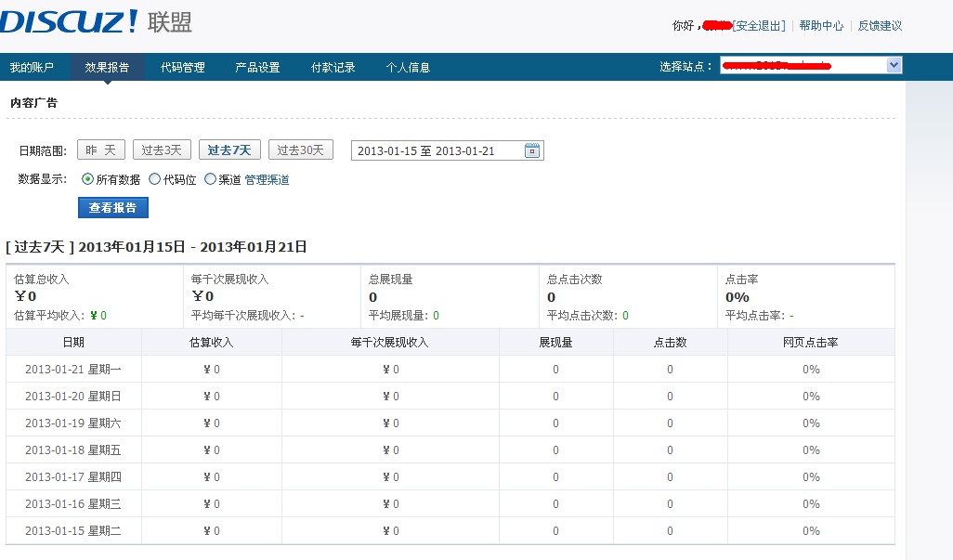Click the 内容广告 section heading
This screenshot has height=560, width=953.
coord(34,103)
